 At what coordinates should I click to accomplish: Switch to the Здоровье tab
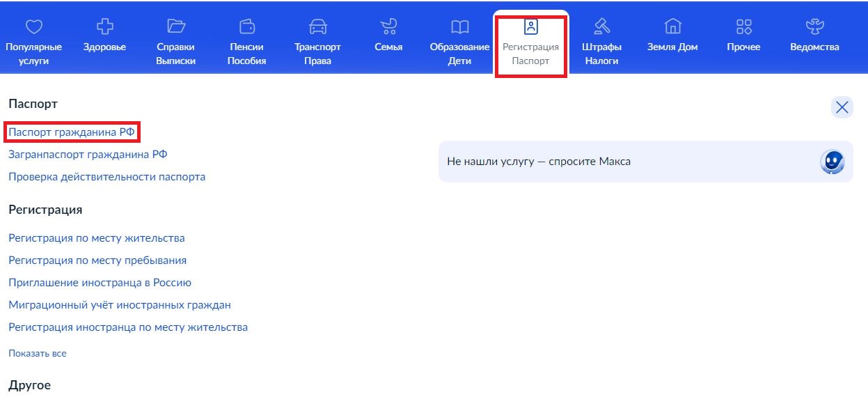pos(104,35)
